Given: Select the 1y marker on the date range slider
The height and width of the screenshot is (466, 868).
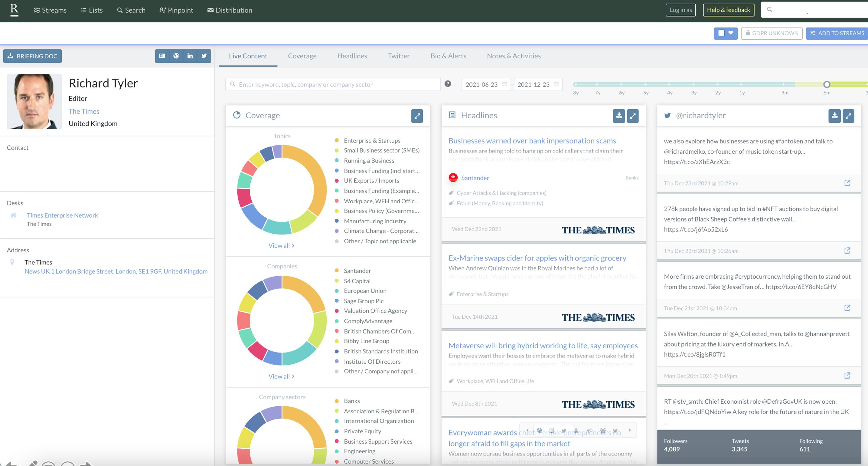Looking at the screenshot, I should 742,85.
